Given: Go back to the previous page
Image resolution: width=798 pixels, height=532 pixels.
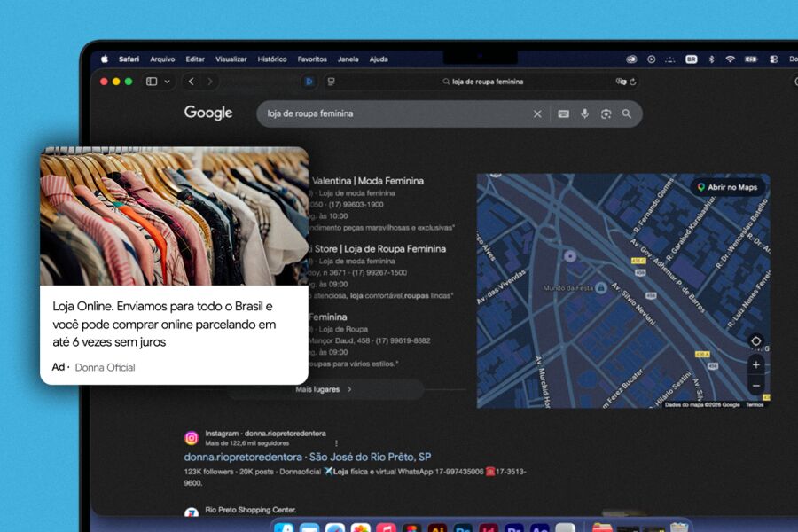Looking at the screenshot, I should (191, 82).
